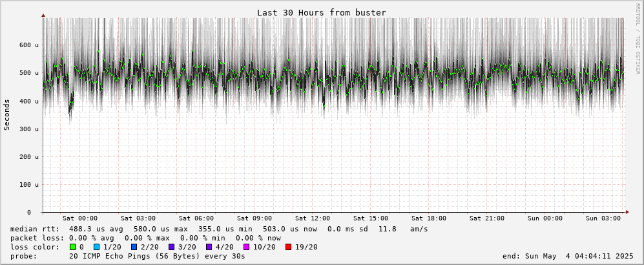The image size is (644, 265).
Task: Click the 'Sat 09:00' time label
Action: 254,218
